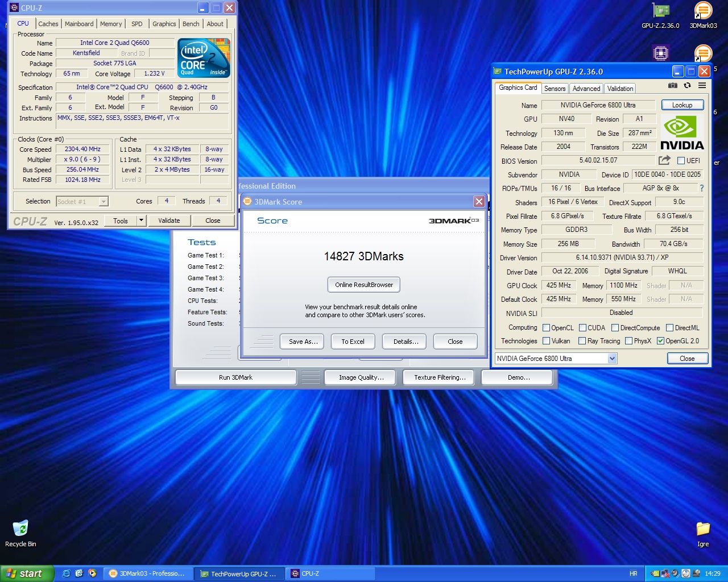Open the GPU-Z hamburger menu icon

click(x=702, y=86)
